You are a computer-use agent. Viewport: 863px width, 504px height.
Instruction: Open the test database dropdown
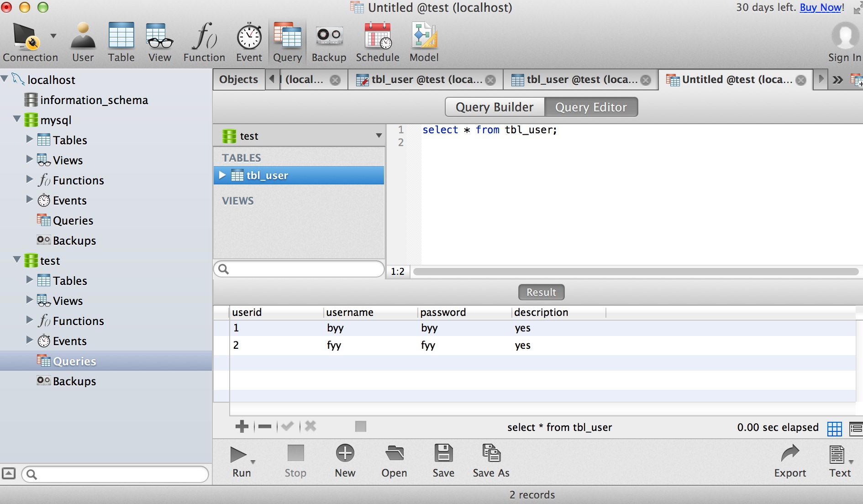pyautogui.click(x=299, y=136)
